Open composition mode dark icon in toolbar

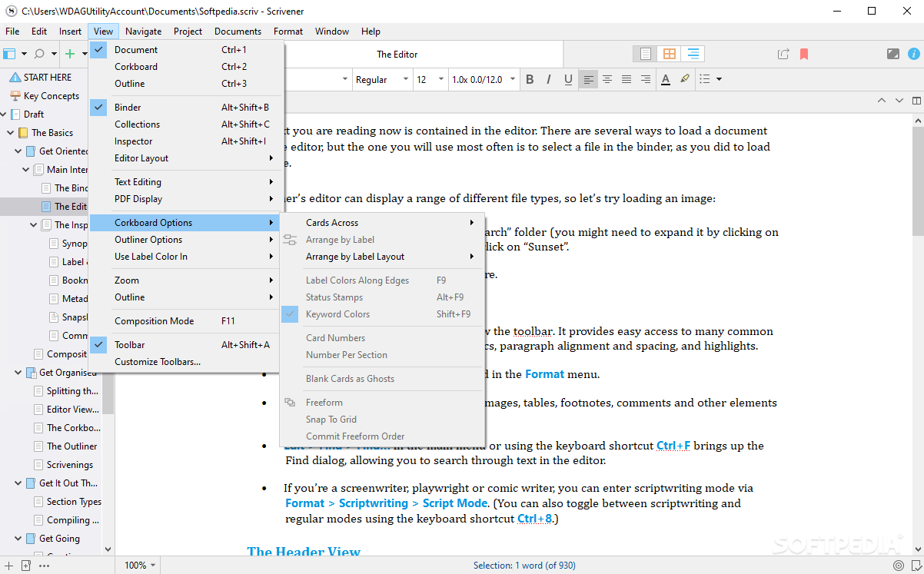[893, 54]
